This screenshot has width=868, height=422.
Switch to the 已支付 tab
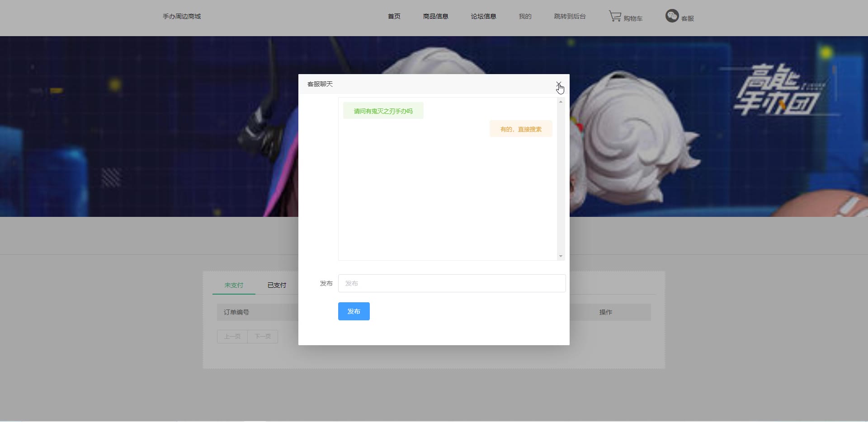pos(277,285)
